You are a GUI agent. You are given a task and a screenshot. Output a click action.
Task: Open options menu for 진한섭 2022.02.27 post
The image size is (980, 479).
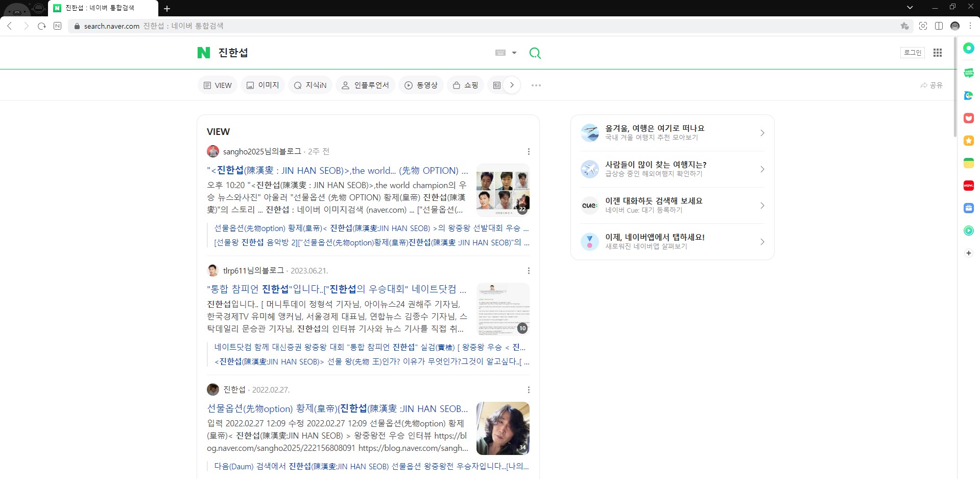click(529, 390)
